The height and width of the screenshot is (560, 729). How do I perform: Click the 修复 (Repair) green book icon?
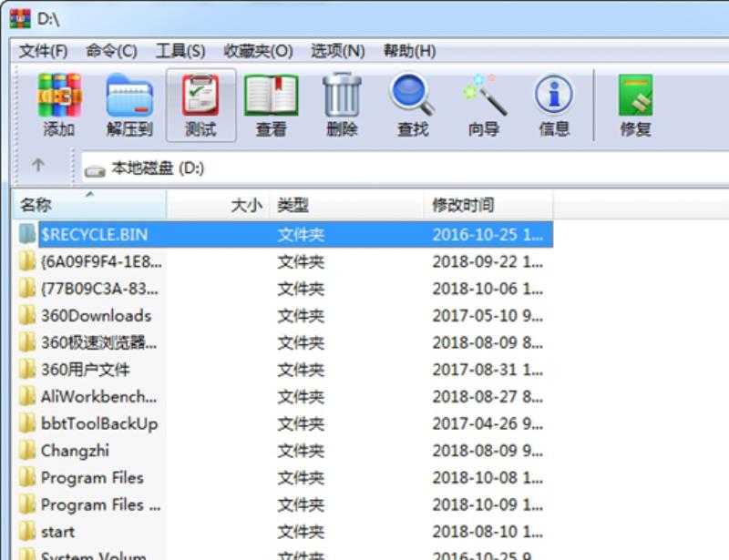tap(635, 96)
